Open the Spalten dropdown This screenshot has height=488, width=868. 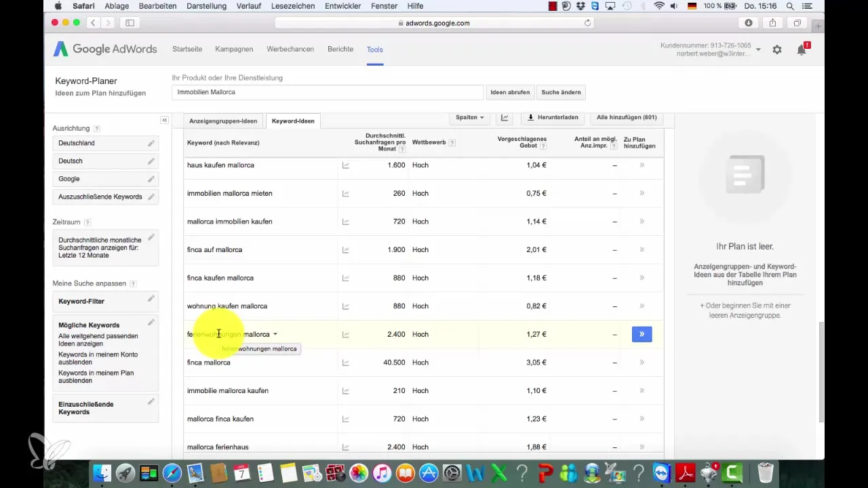pyautogui.click(x=469, y=117)
